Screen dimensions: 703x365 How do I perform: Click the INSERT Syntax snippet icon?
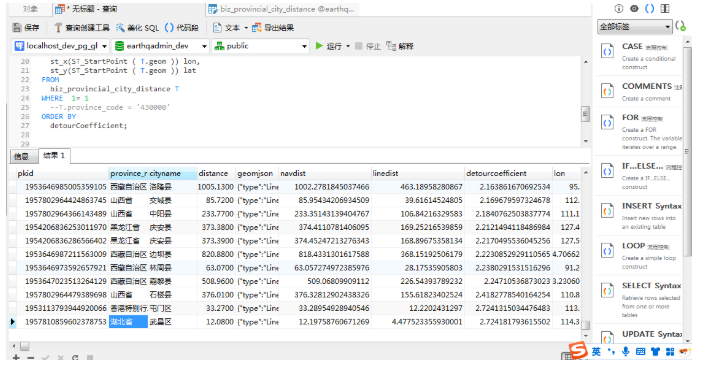tap(607, 211)
